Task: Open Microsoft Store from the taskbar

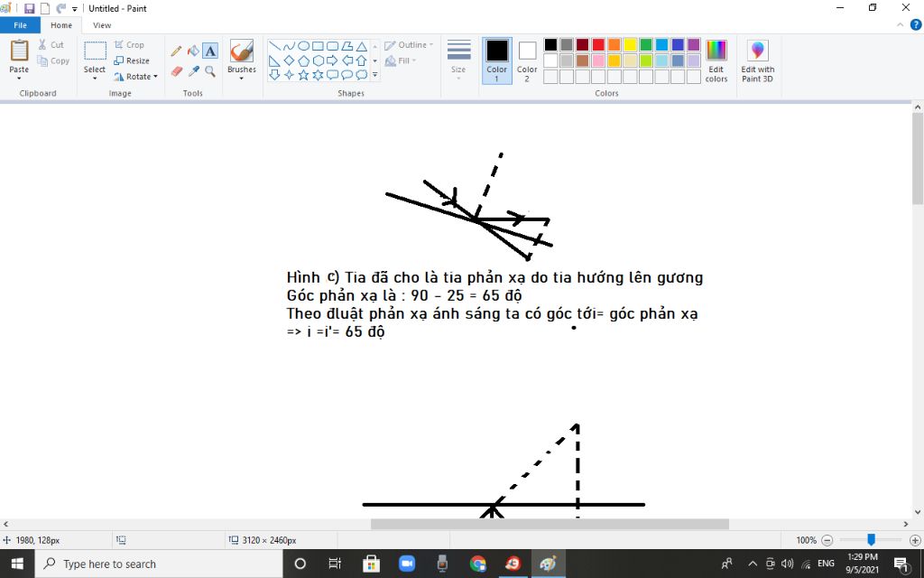Action: [x=371, y=564]
